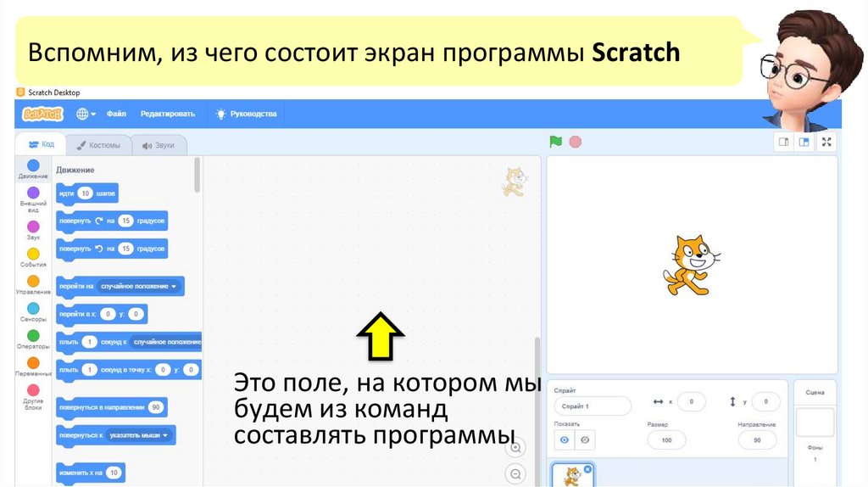Viewport: 868px width, 487px height.
Task: Select the Управление block category
Action: coord(33,285)
